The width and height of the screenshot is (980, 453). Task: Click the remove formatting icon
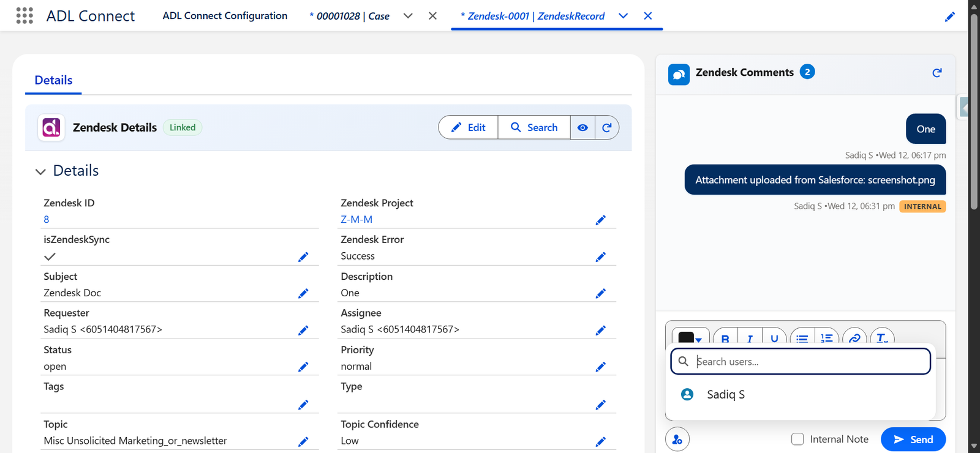pos(882,337)
